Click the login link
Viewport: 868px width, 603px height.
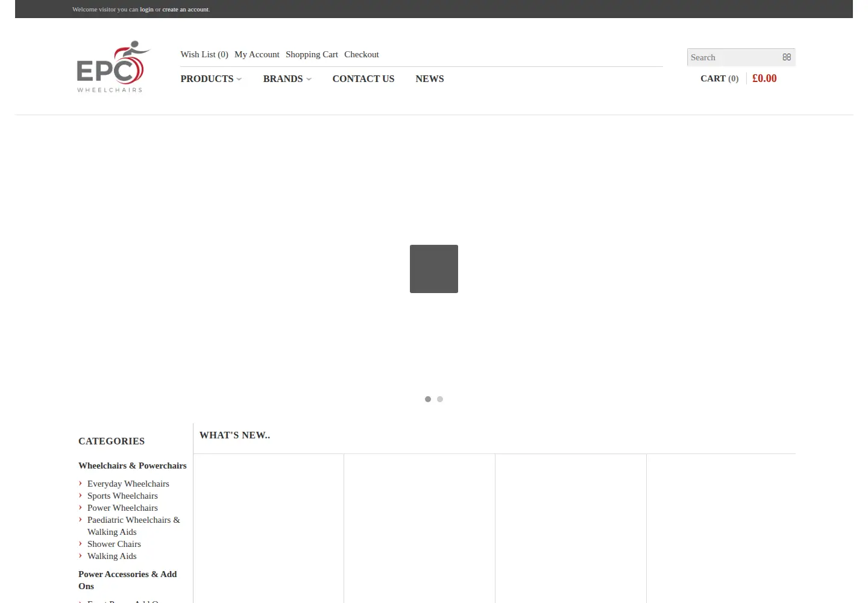[146, 9]
